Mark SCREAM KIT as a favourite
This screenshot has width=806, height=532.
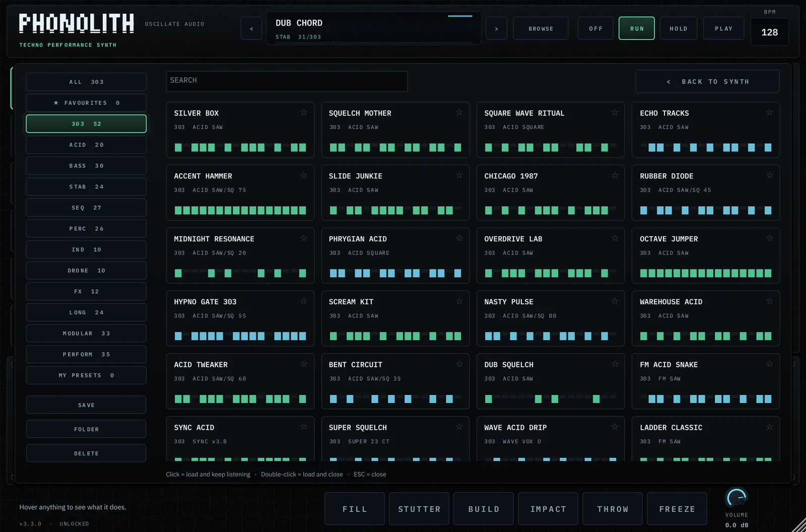coord(459,301)
